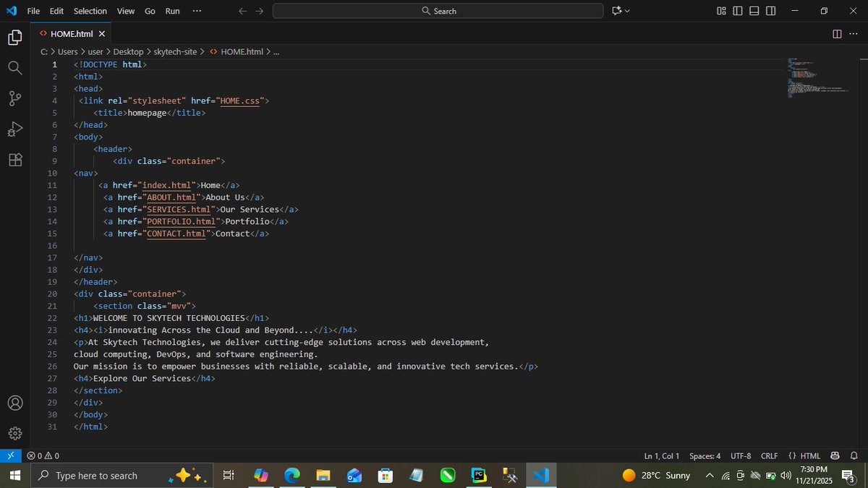Adjust the system volume speaker icon
This screenshot has width=868, height=488.
pyautogui.click(x=785, y=476)
